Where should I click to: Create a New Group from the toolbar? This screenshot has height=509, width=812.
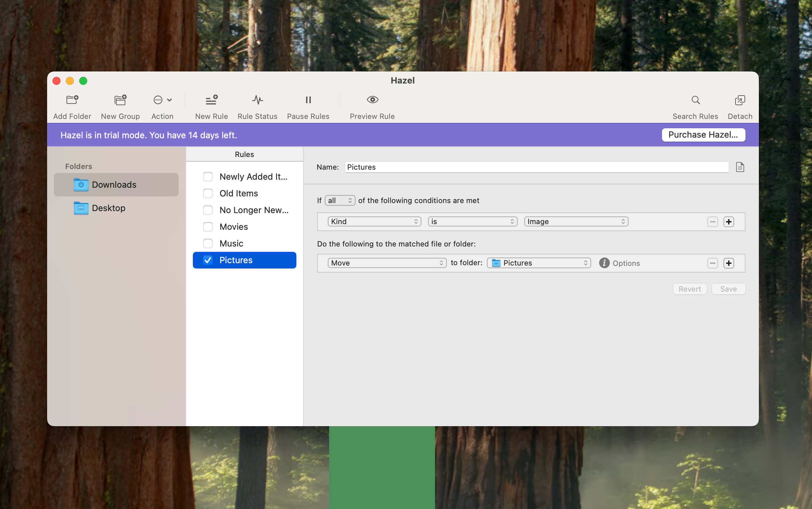[x=120, y=100]
